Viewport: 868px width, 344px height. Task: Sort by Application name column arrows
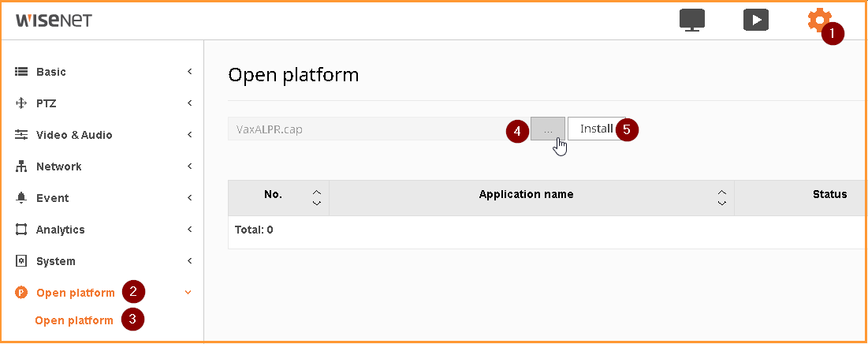722,198
